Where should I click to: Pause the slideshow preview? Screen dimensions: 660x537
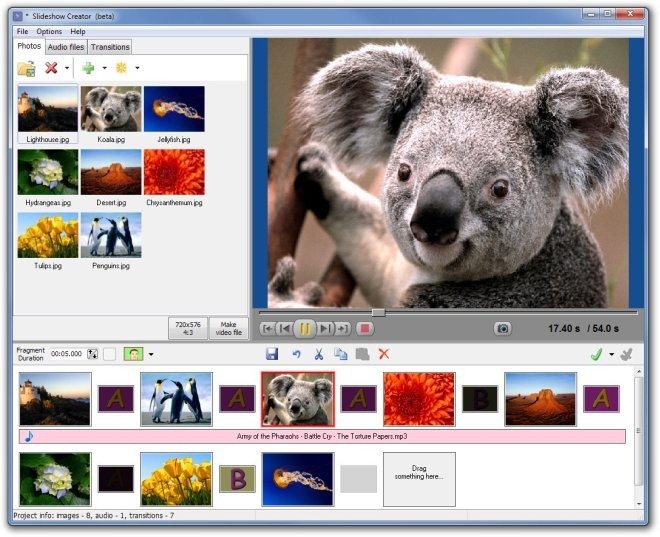pyautogui.click(x=305, y=329)
